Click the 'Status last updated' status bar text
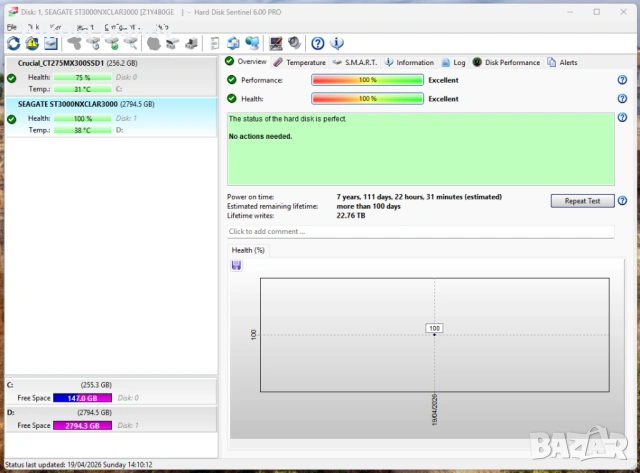The width and height of the screenshot is (640, 473). click(x=79, y=464)
